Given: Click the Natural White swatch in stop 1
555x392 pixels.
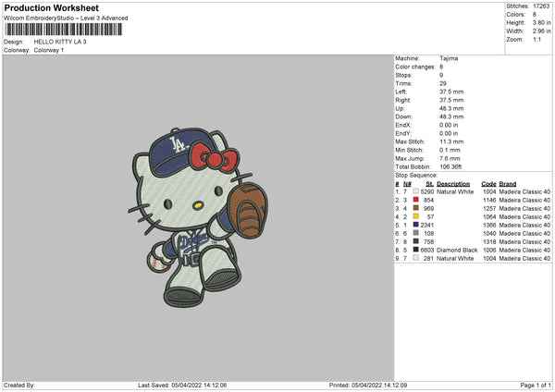Looking at the screenshot, I should (x=416, y=191).
